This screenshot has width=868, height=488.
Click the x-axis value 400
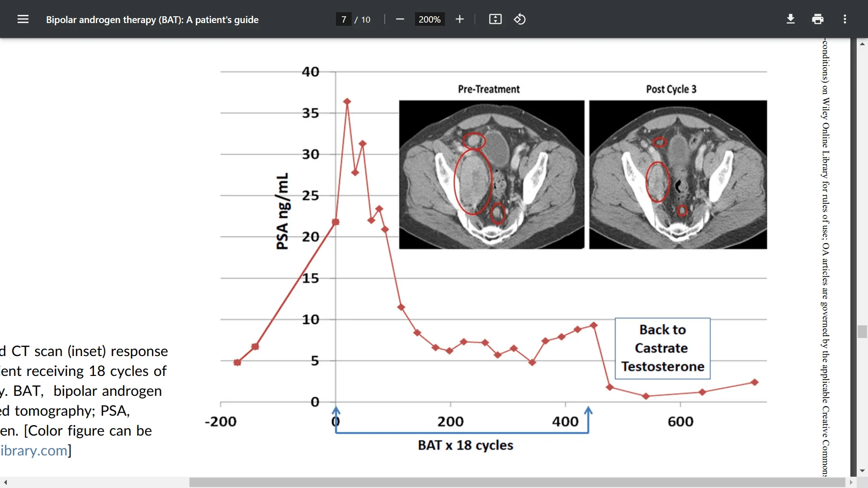pyautogui.click(x=565, y=422)
